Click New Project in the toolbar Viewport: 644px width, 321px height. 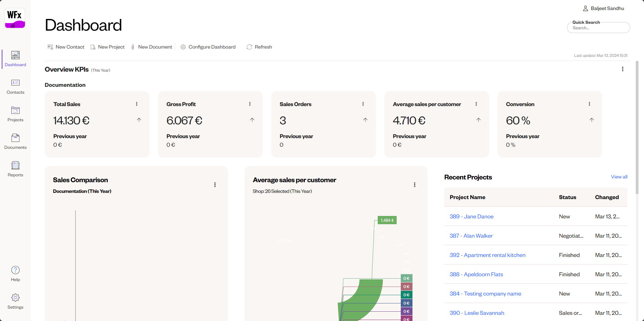click(x=107, y=47)
